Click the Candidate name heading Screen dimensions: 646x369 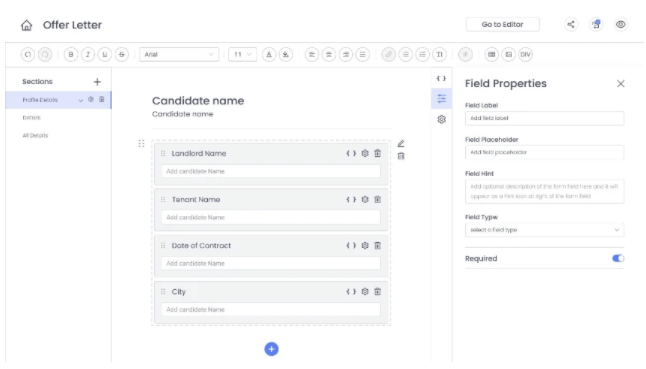[198, 101]
